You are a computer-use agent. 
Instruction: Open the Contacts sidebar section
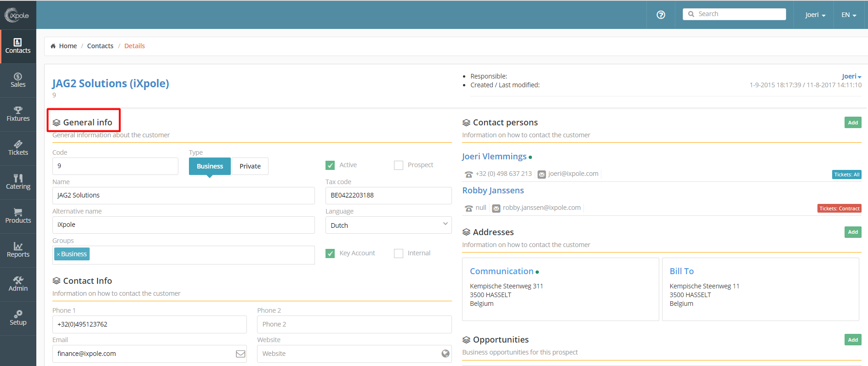click(18, 46)
